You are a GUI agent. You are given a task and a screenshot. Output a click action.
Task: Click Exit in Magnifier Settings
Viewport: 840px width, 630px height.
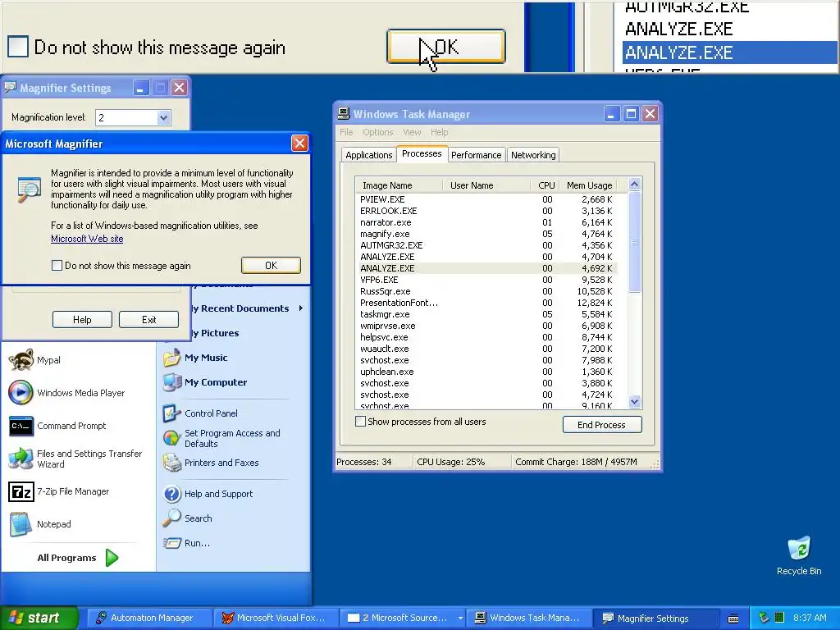(149, 320)
